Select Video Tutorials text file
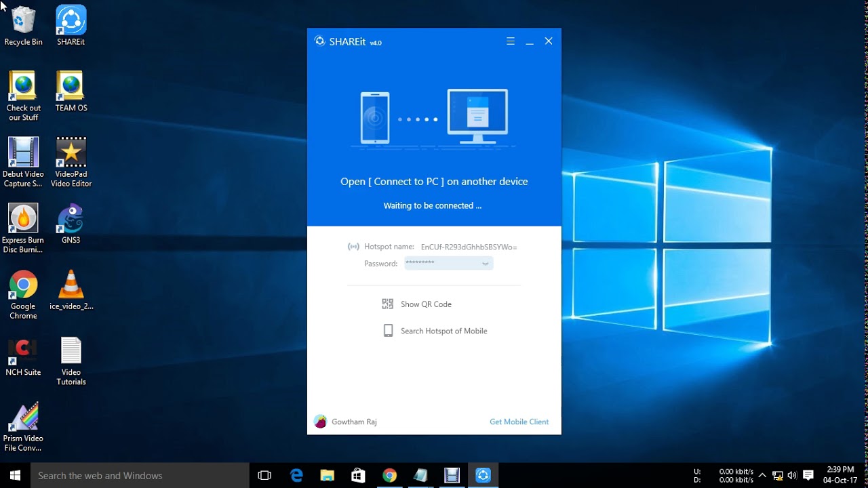The image size is (868, 488). 71,361
